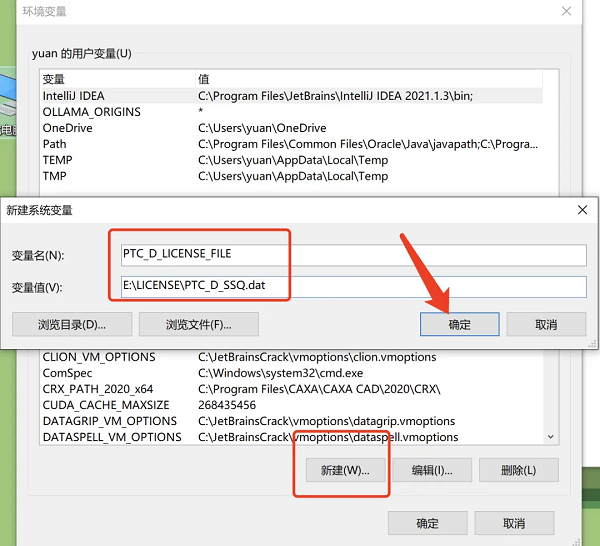The width and height of the screenshot is (600, 546).
Task: Click the 编辑(I)... button
Action: click(432, 470)
